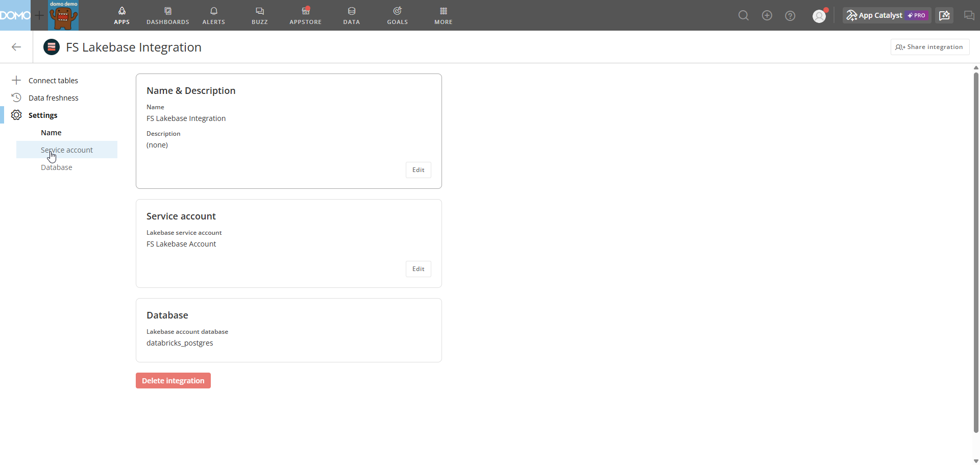
Task: Select Connect tables in sidebar
Action: point(53,81)
